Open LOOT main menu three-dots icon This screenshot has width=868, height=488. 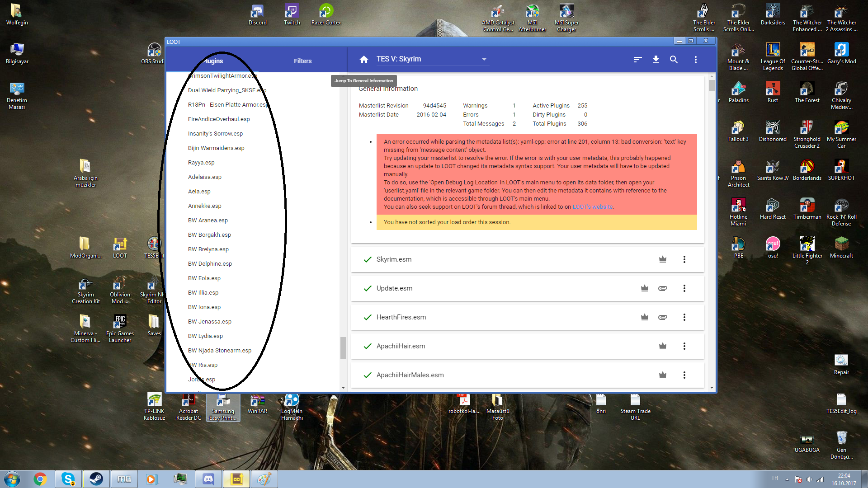coord(696,60)
